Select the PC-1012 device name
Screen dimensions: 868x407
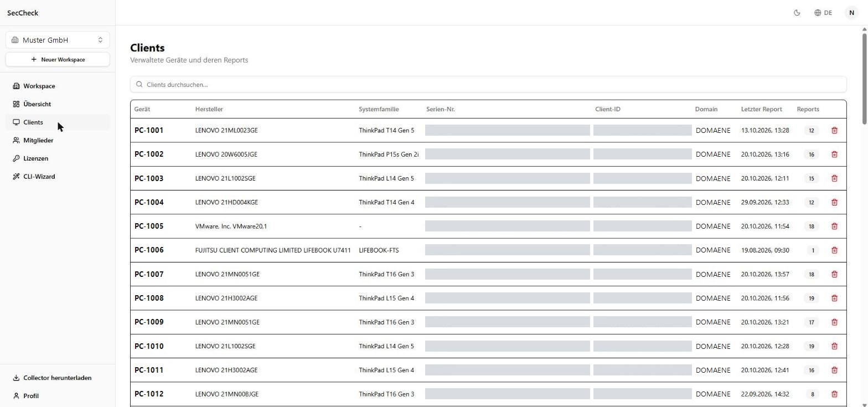(x=149, y=394)
